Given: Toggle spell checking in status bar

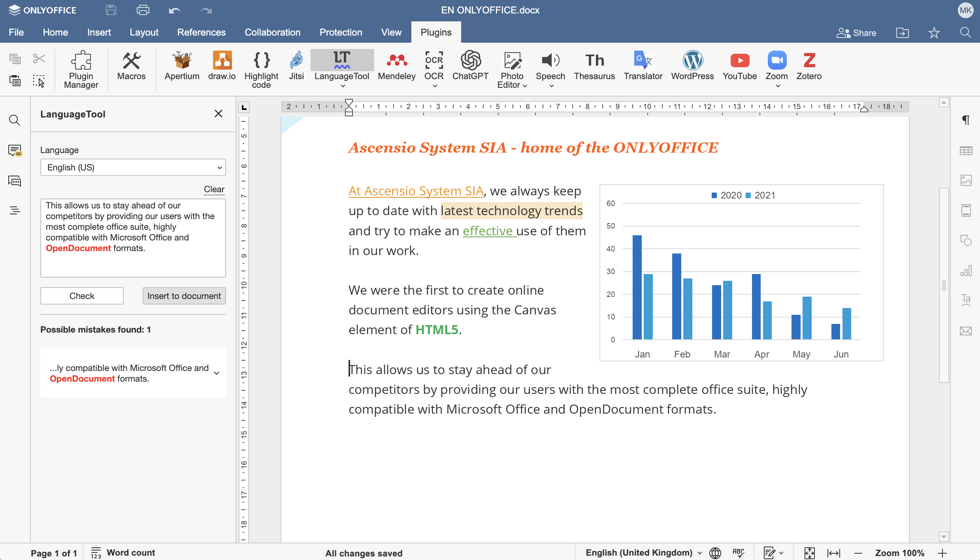Looking at the screenshot, I should click(738, 552).
